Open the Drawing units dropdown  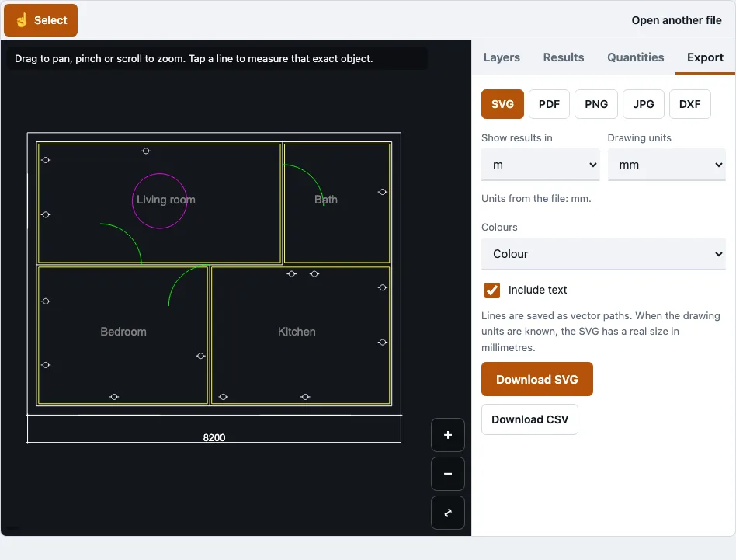click(667, 165)
